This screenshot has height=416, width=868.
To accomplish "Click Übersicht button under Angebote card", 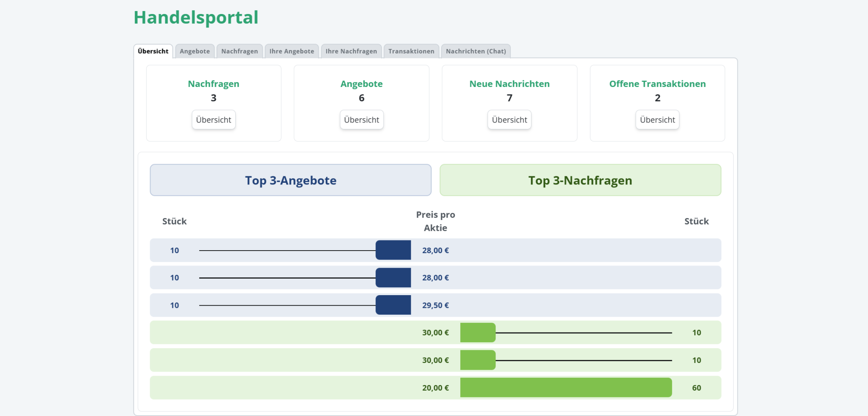I will coord(362,120).
